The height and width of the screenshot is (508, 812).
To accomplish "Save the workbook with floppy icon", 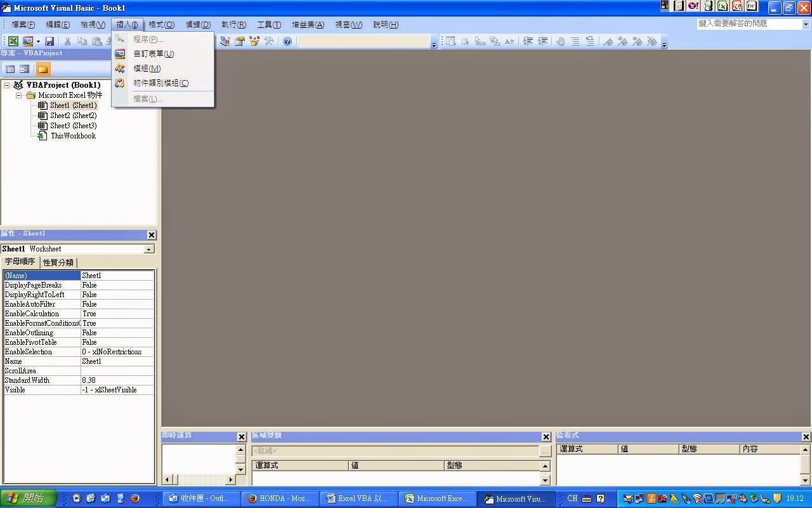I will pyautogui.click(x=49, y=41).
